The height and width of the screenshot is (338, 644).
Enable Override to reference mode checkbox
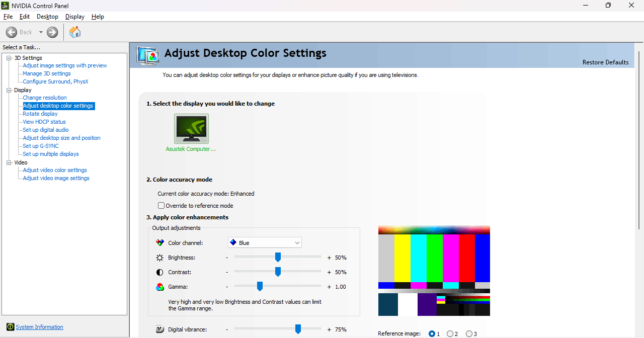click(162, 206)
